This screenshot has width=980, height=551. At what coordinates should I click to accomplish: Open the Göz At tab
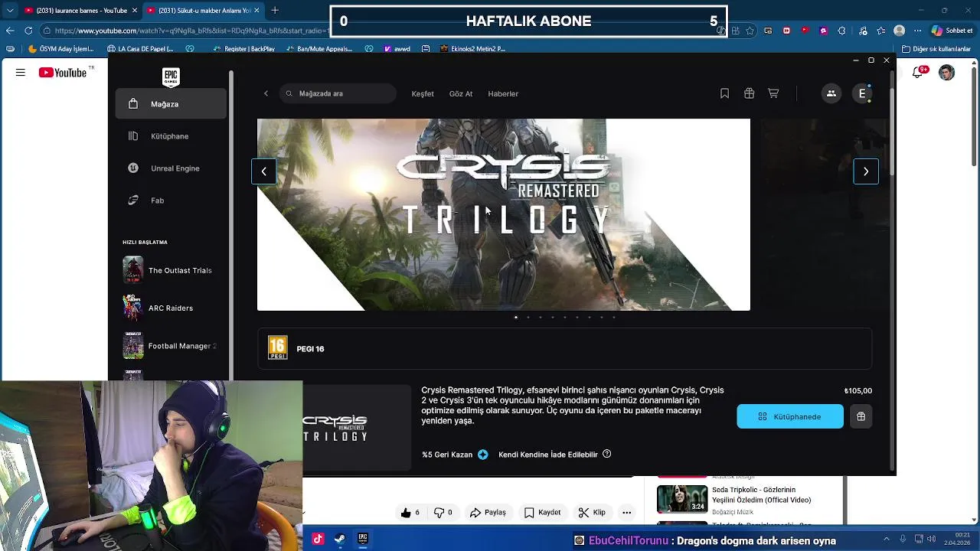461,93
